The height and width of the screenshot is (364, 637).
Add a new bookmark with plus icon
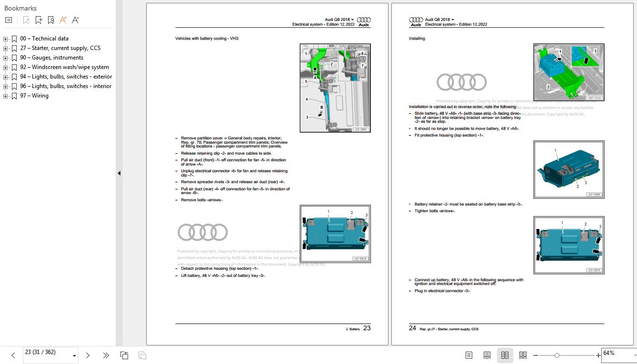[x=39, y=20]
